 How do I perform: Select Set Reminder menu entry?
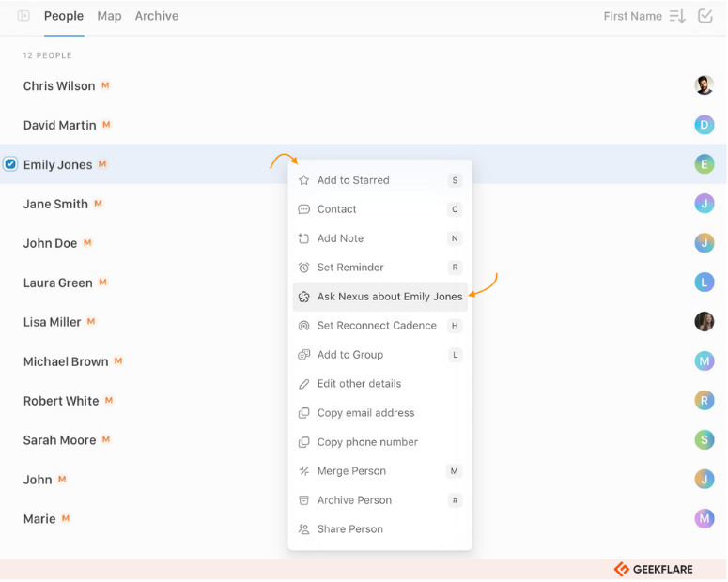tap(379, 268)
